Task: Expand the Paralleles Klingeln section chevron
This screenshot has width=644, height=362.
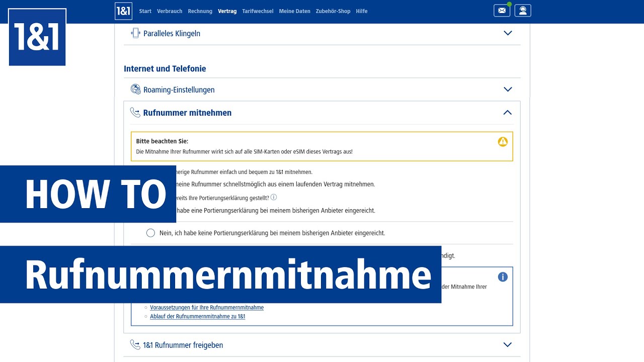Action: (x=508, y=33)
